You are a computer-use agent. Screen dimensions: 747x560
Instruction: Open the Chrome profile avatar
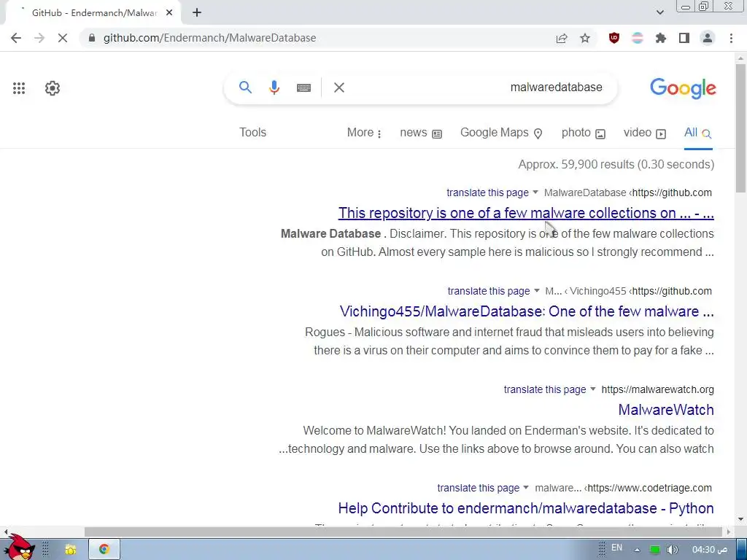point(708,38)
